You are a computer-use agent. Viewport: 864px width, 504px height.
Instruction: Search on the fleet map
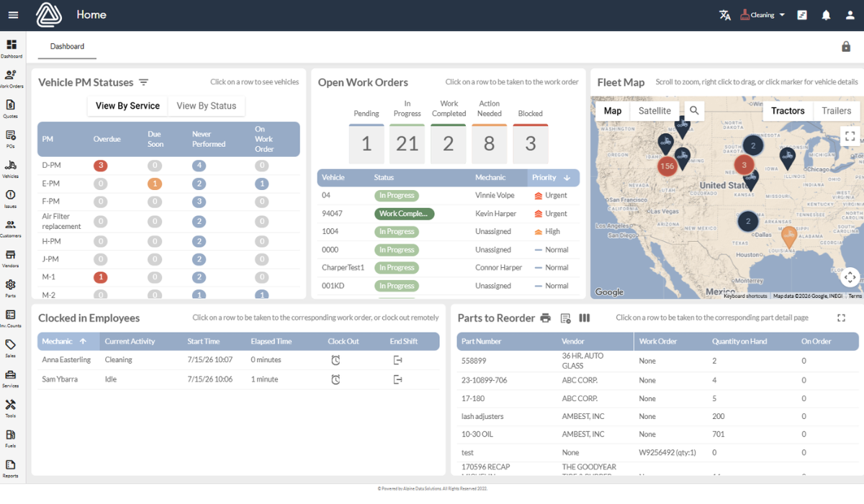click(694, 111)
